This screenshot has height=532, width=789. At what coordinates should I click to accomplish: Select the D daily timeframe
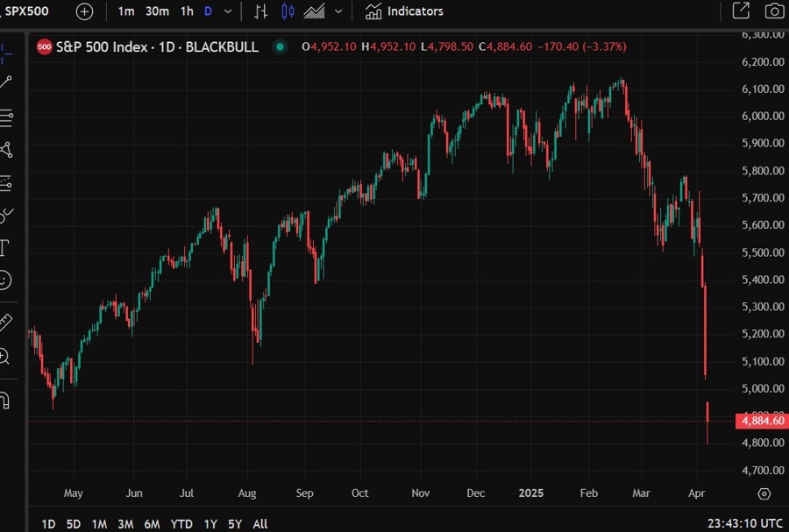(208, 11)
